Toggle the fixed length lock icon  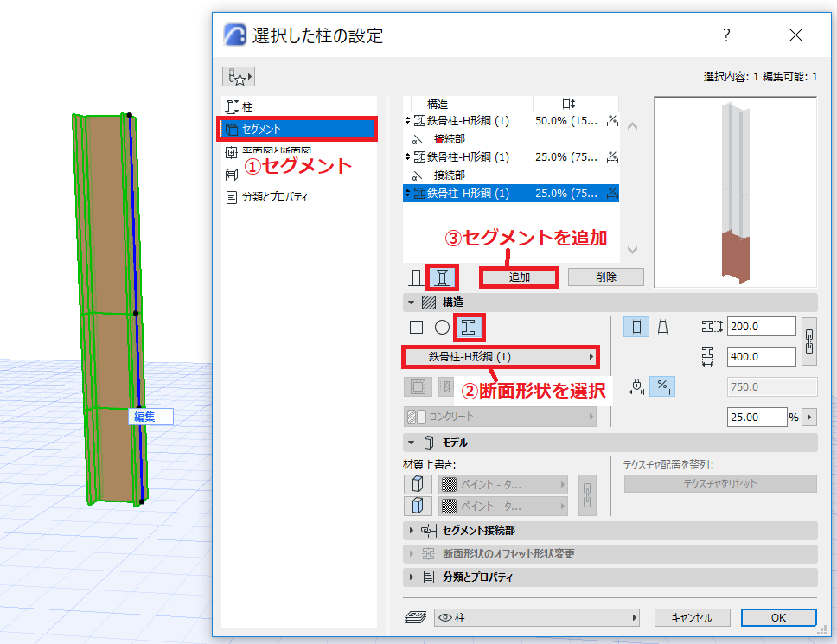[636, 386]
